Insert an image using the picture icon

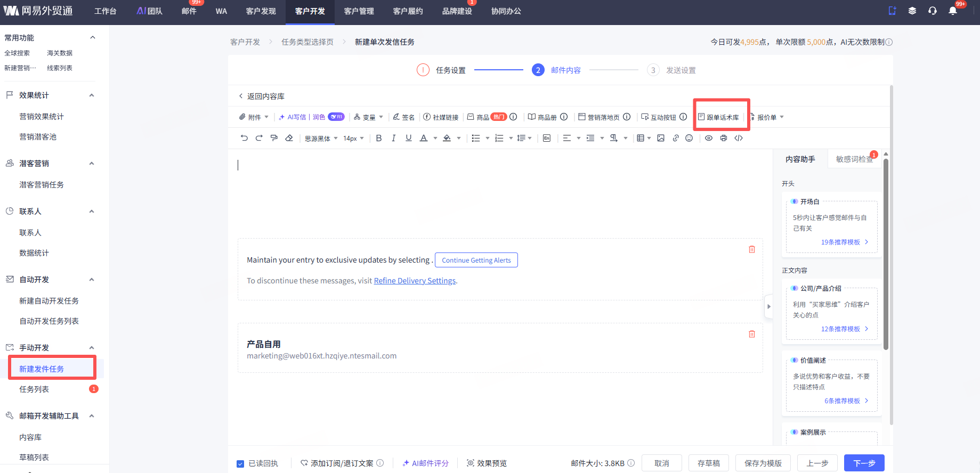[661, 138]
